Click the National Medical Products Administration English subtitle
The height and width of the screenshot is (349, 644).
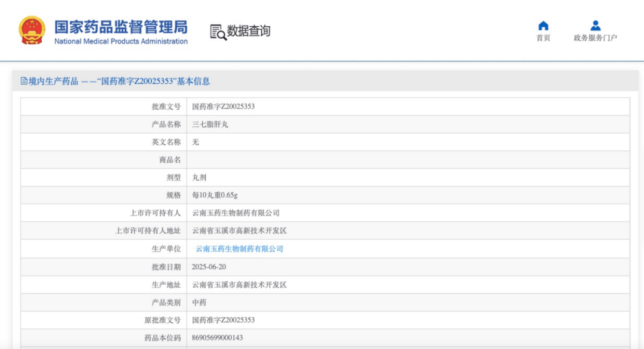click(121, 41)
